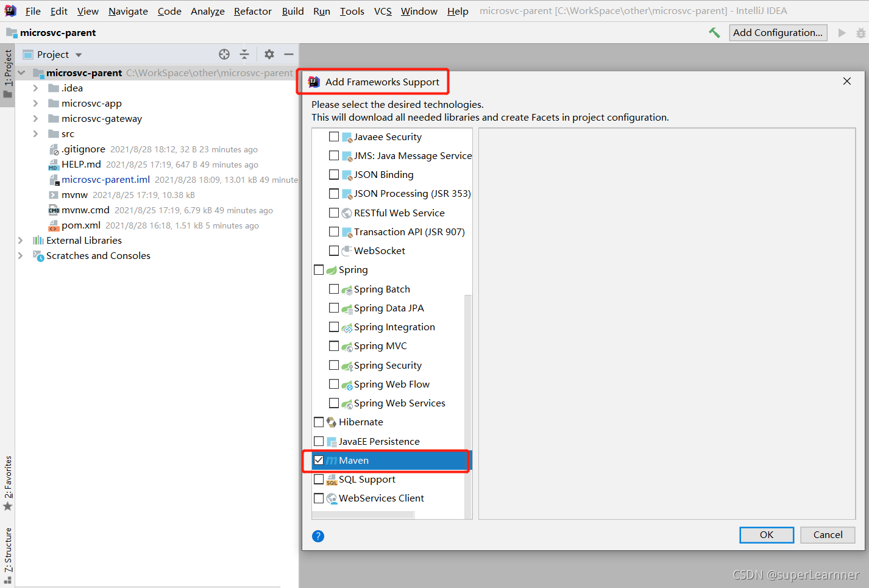Click the IntelliJ IDEA logo icon
This screenshot has width=869, height=588.
pyautogui.click(x=10, y=10)
